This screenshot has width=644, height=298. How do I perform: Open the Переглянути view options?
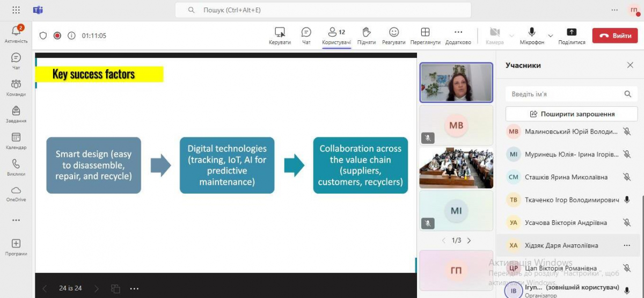pyautogui.click(x=425, y=35)
